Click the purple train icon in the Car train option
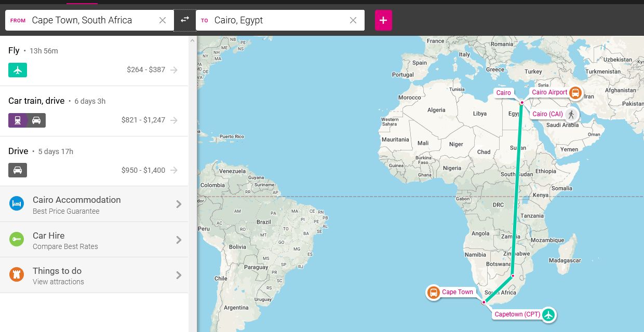 point(18,120)
